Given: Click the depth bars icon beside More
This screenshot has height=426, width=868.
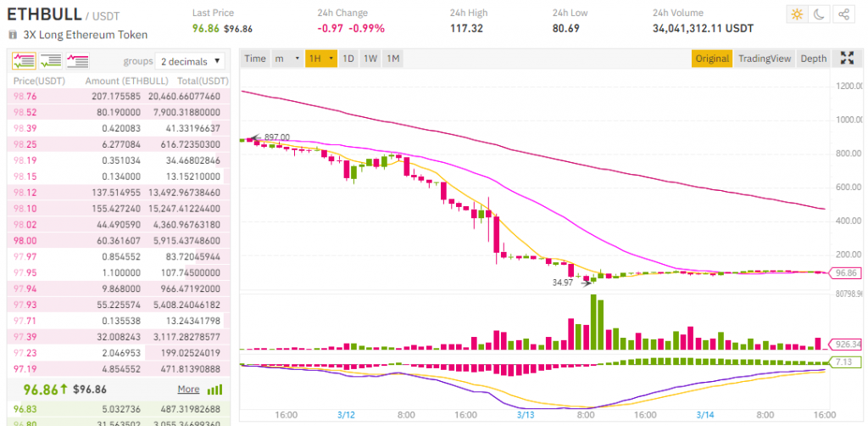Looking at the screenshot, I should [214, 390].
